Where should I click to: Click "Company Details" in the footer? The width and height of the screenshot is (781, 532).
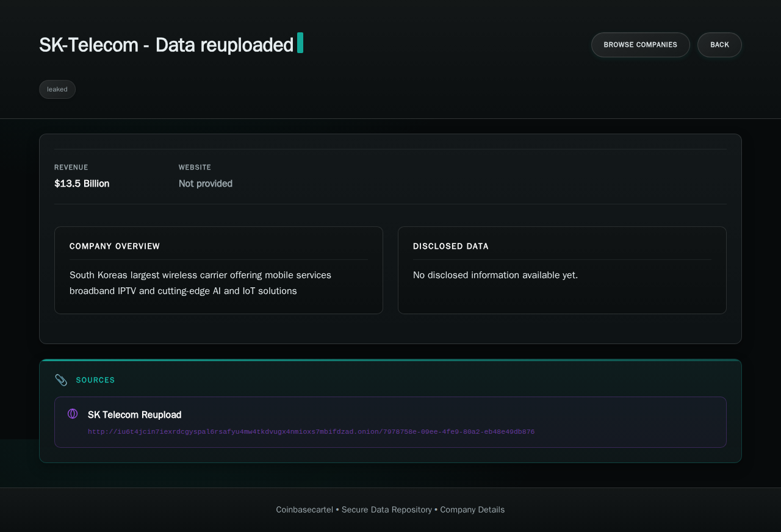pos(472,509)
